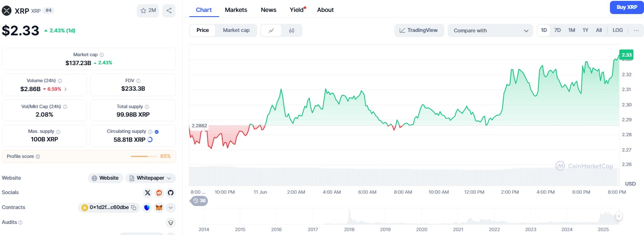The width and height of the screenshot is (644, 235).
Task: Click the share icon next to watchlist star
Action: pyautogui.click(x=169, y=11)
